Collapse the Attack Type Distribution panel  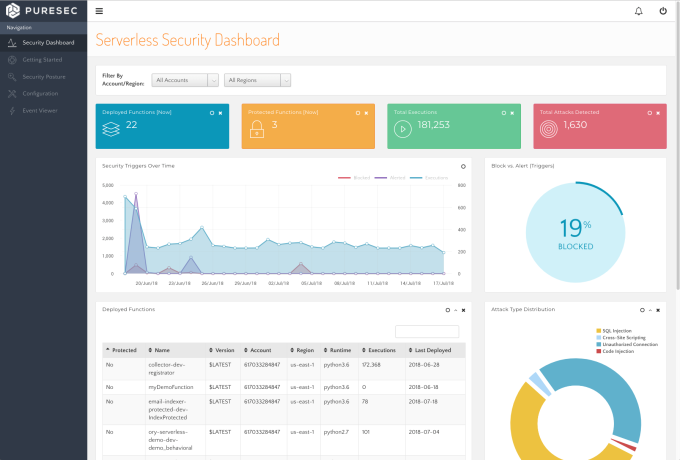pos(650,310)
